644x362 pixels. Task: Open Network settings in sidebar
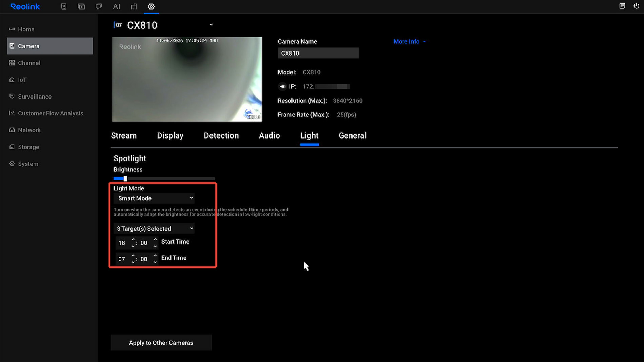(50, 130)
